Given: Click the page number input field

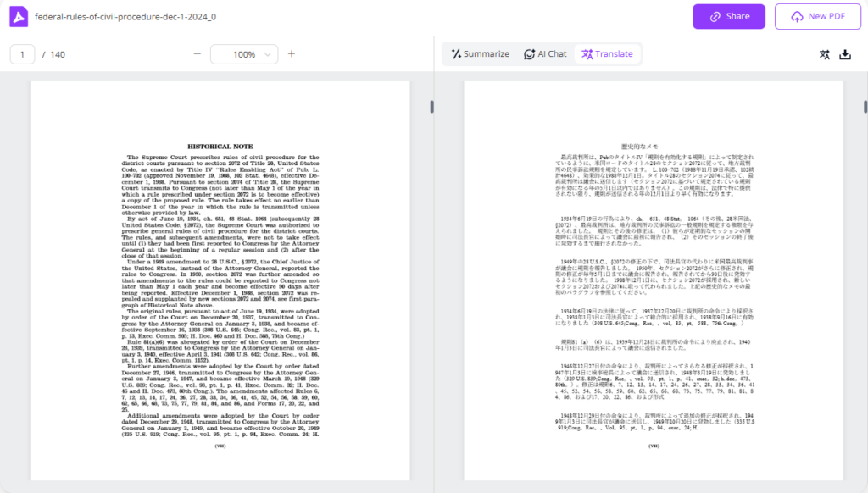Looking at the screenshot, I should click(x=22, y=53).
